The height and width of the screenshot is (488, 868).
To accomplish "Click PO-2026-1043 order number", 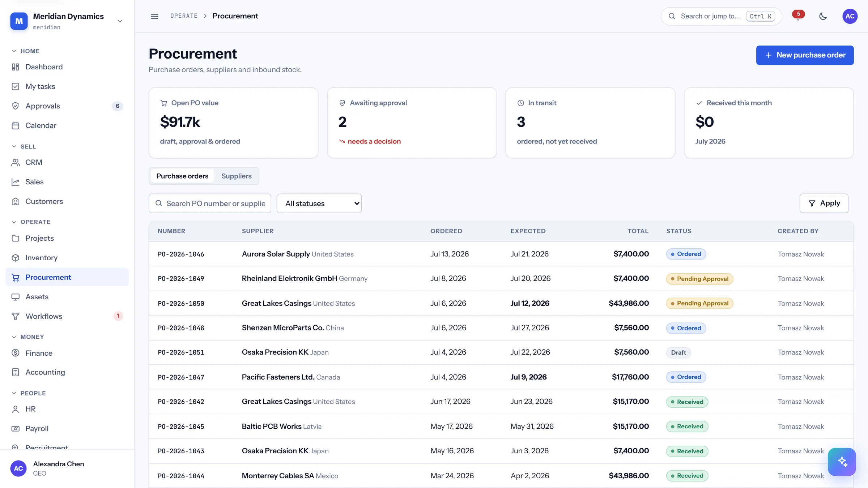I will point(181,451).
